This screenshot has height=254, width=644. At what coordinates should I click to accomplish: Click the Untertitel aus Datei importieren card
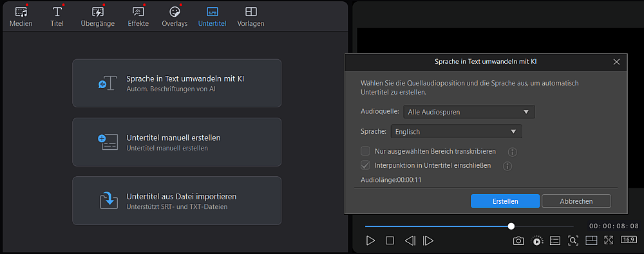click(176, 201)
